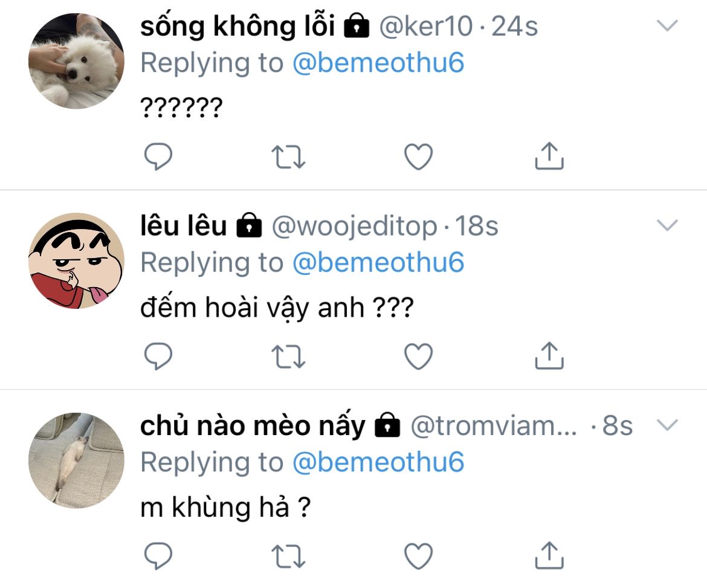Retweet the "??????" tweet from @ker10
This screenshot has width=707, height=588.
point(288,157)
